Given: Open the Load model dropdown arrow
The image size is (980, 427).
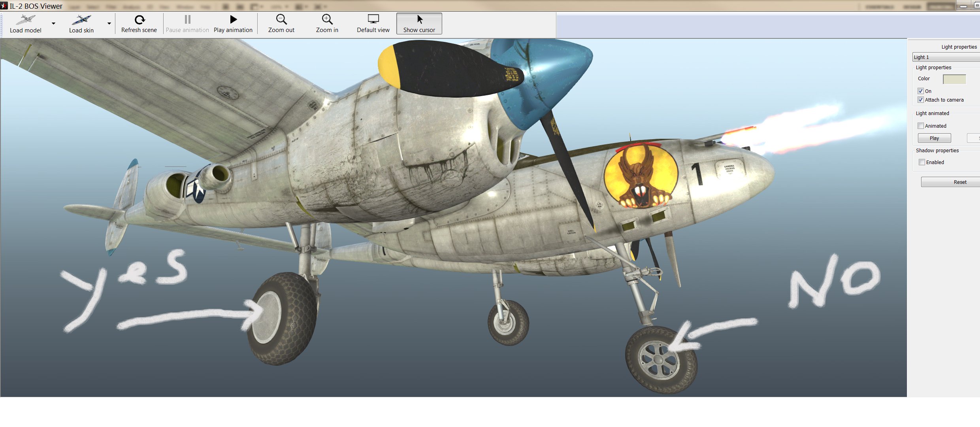Looking at the screenshot, I should [x=53, y=24].
